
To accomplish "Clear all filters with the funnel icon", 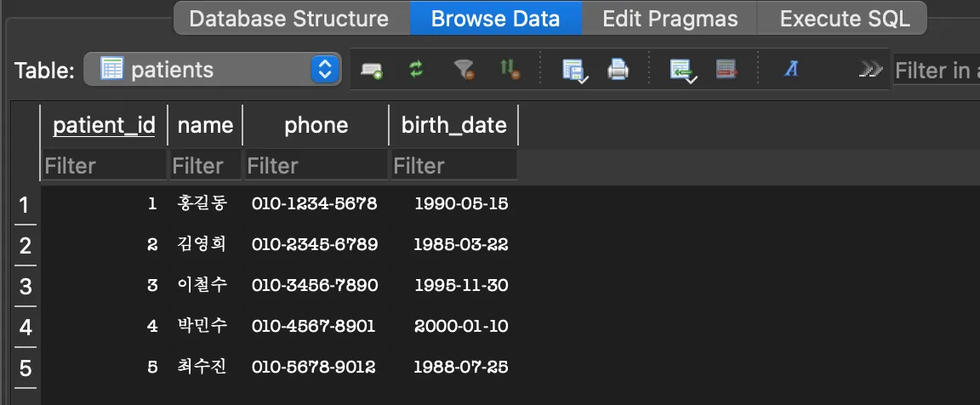I will click(464, 70).
